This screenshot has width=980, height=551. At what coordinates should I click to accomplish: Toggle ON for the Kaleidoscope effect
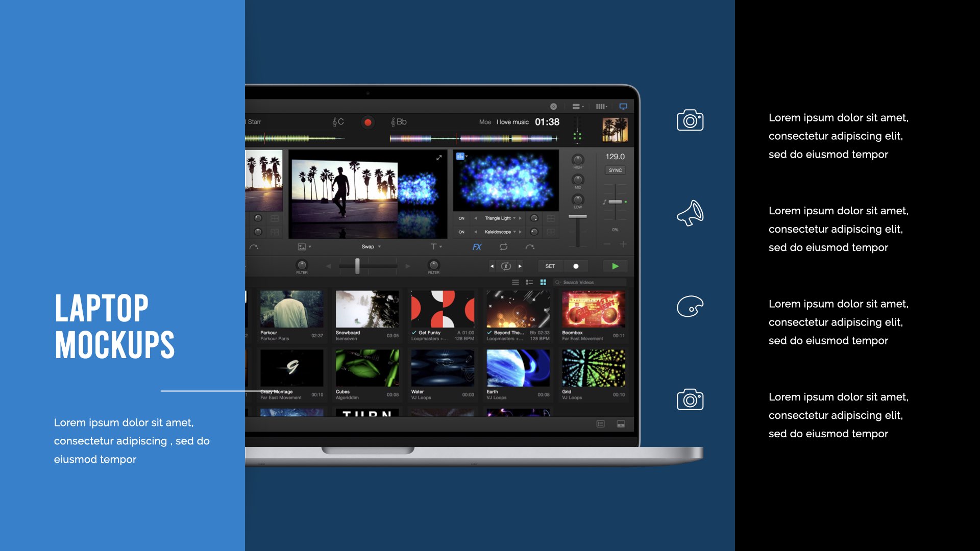(461, 232)
